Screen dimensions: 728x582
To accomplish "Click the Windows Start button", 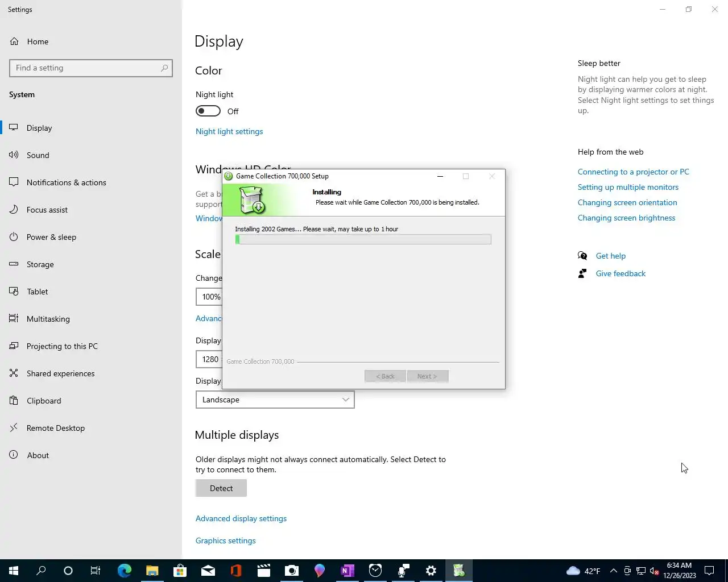I will tap(14, 571).
